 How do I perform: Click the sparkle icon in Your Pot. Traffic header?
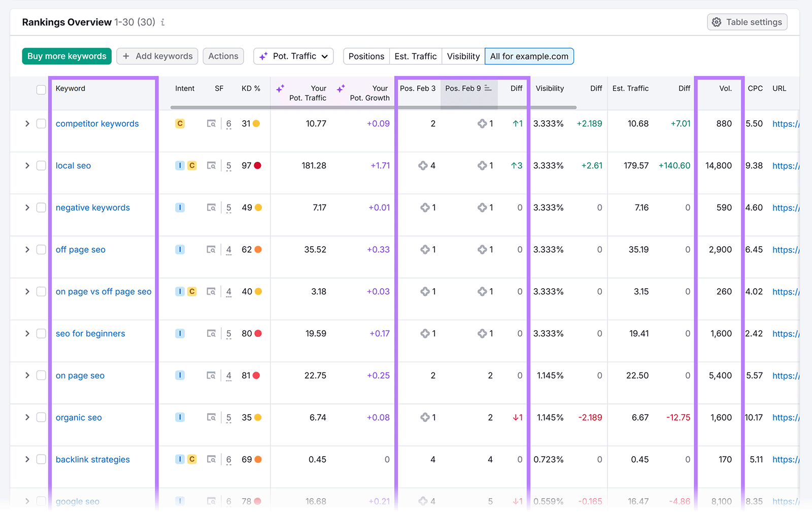pyautogui.click(x=280, y=88)
